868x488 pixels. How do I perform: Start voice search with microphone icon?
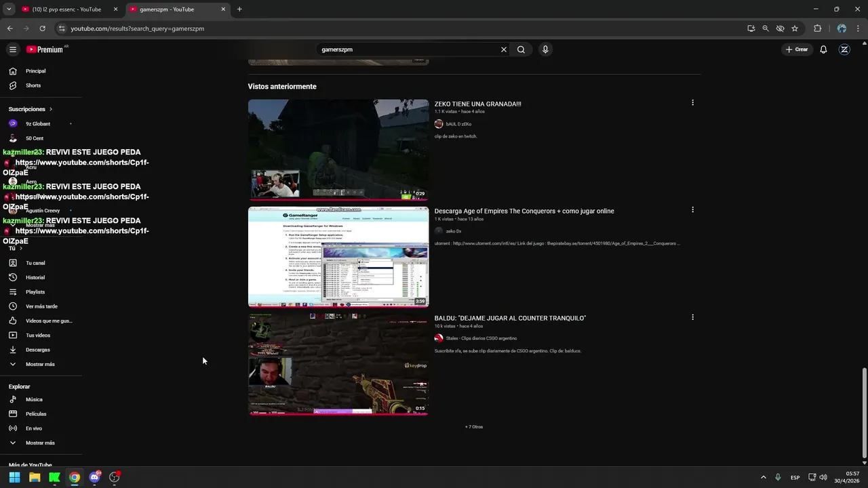pyautogui.click(x=545, y=49)
